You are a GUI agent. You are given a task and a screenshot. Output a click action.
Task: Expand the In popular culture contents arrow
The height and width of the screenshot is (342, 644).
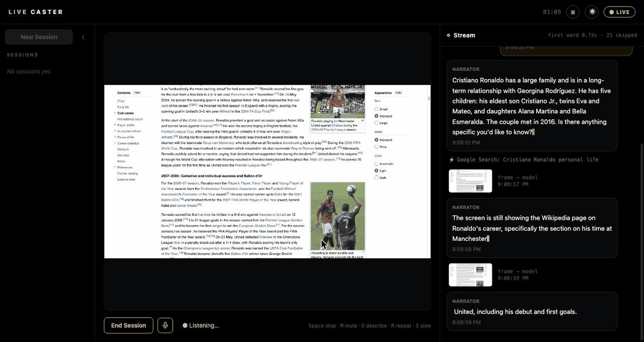click(115, 131)
